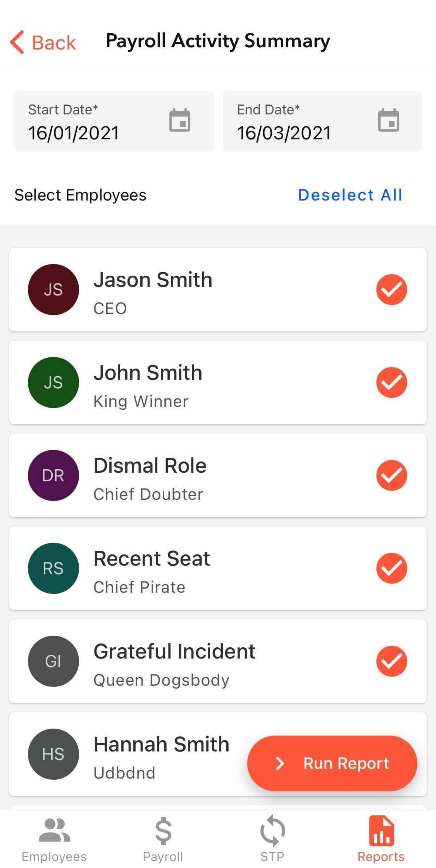Open the Start Date calendar picker icon
Viewport: 436px width, 868px height.
(180, 120)
